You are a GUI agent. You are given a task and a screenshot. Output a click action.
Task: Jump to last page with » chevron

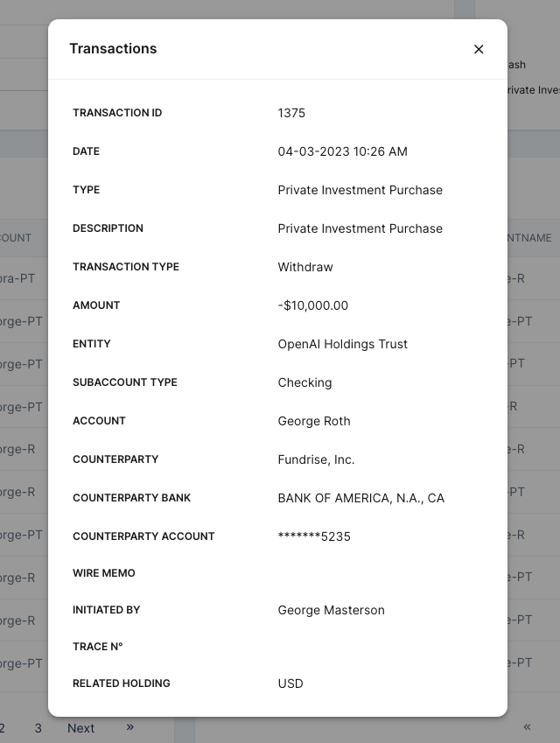tap(130, 727)
